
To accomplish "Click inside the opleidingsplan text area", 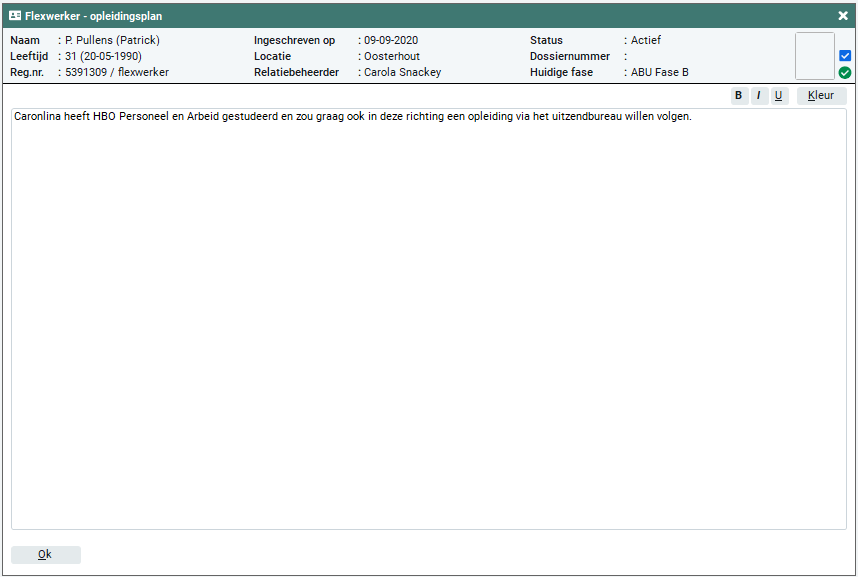I will [x=428, y=320].
